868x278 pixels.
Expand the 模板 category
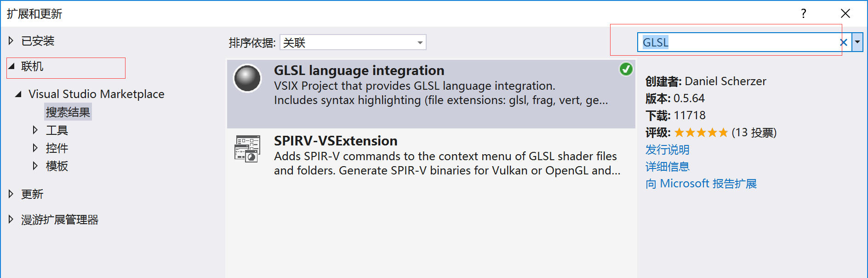point(35,166)
